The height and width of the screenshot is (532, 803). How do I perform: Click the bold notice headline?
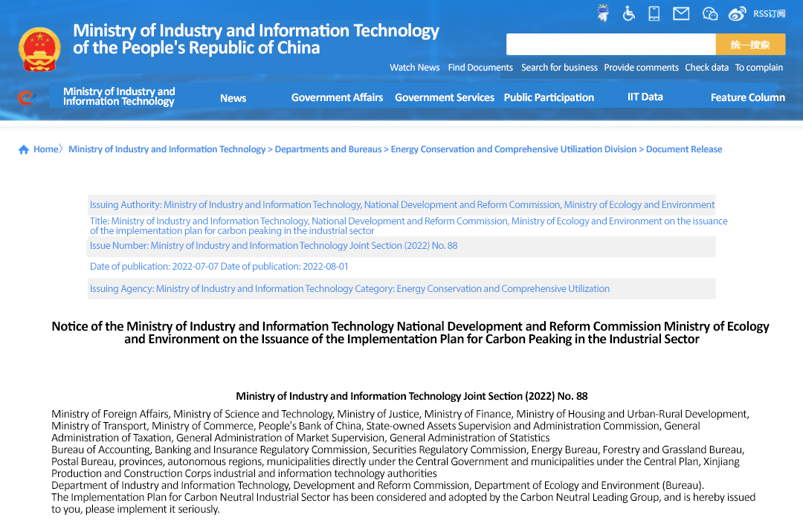pos(410,333)
